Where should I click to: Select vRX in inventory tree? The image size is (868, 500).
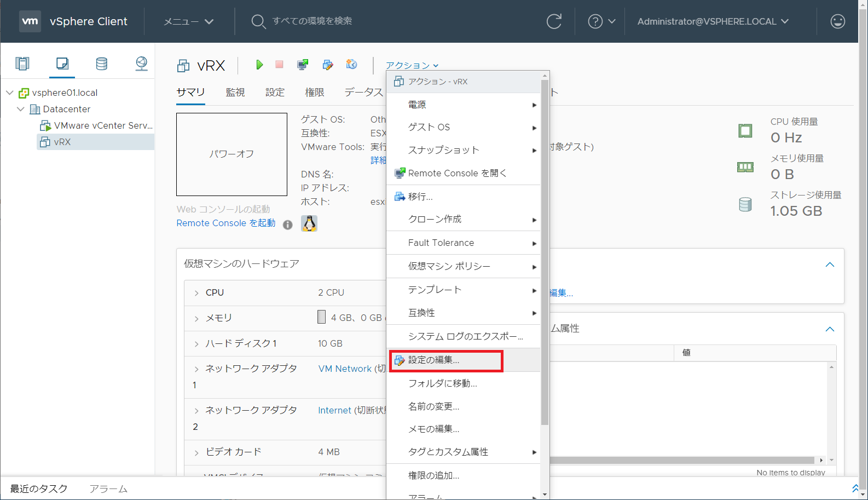[96, 142]
